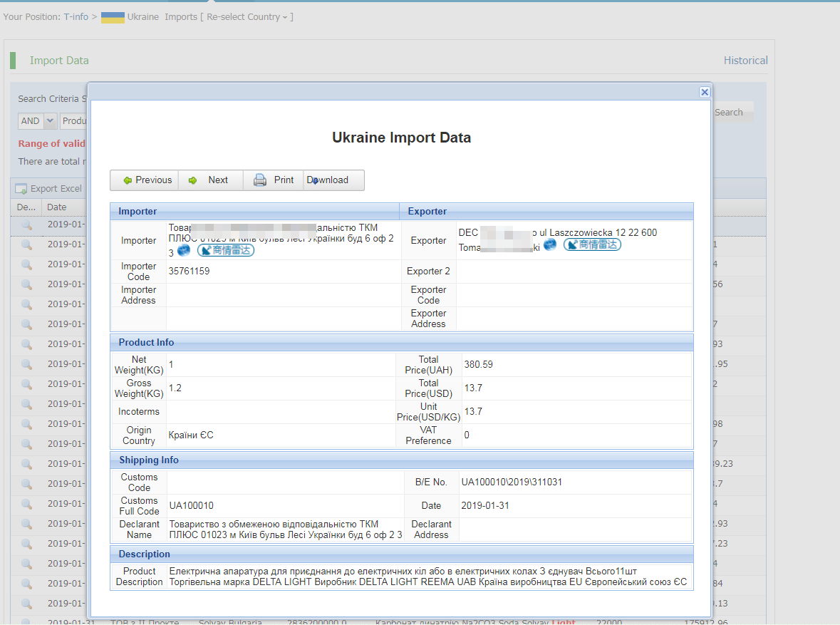
Task: Open 商情雷达 radar badge for the importer
Action: pyautogui.click(x=226, y=250)
